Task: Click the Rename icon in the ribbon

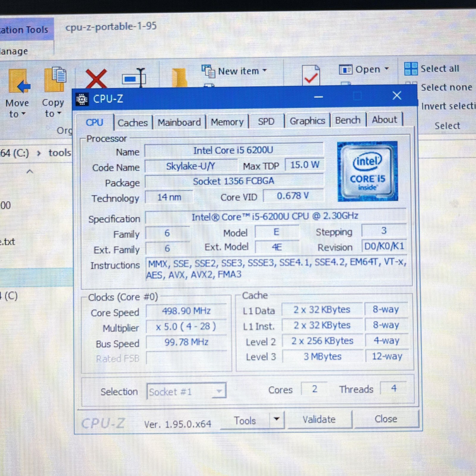Action: pos(134,78)
